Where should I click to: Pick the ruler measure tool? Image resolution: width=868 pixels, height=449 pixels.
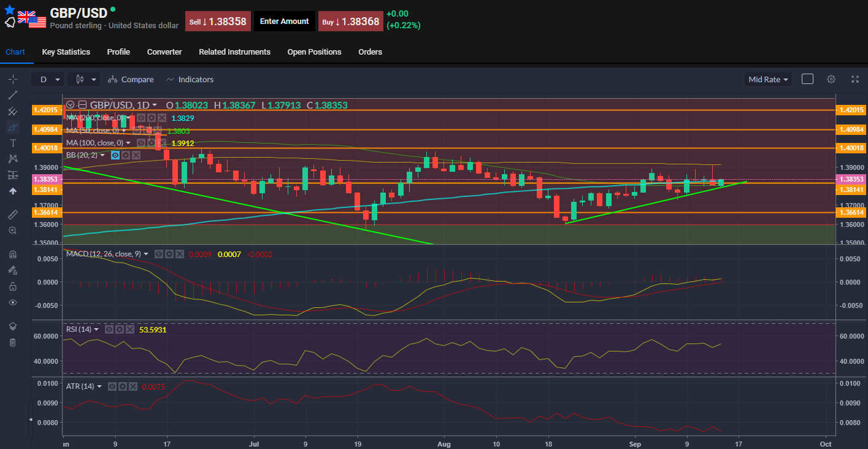(x=12, y=214)
